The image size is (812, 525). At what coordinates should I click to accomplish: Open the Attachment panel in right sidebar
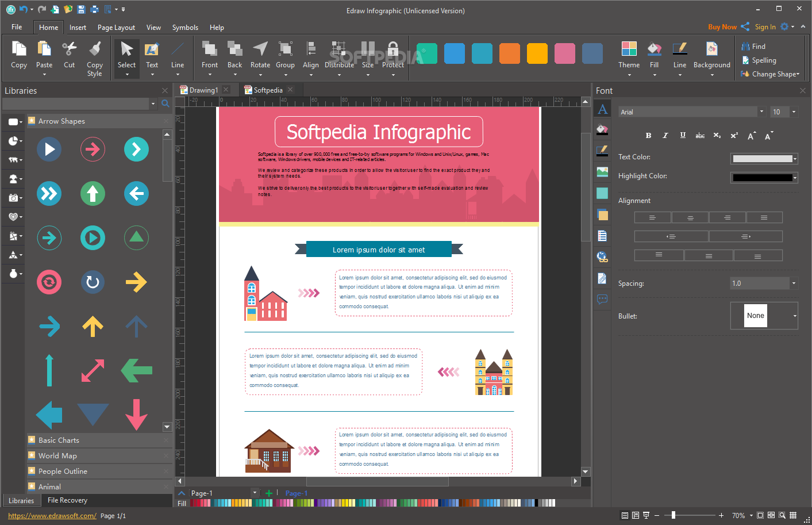[x=602, y=278]
